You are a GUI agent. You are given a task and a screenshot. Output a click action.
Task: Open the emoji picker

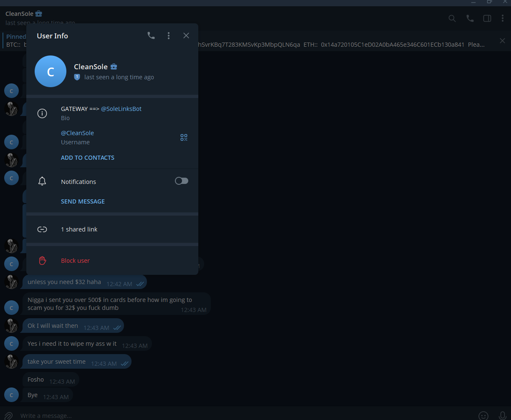483,415
